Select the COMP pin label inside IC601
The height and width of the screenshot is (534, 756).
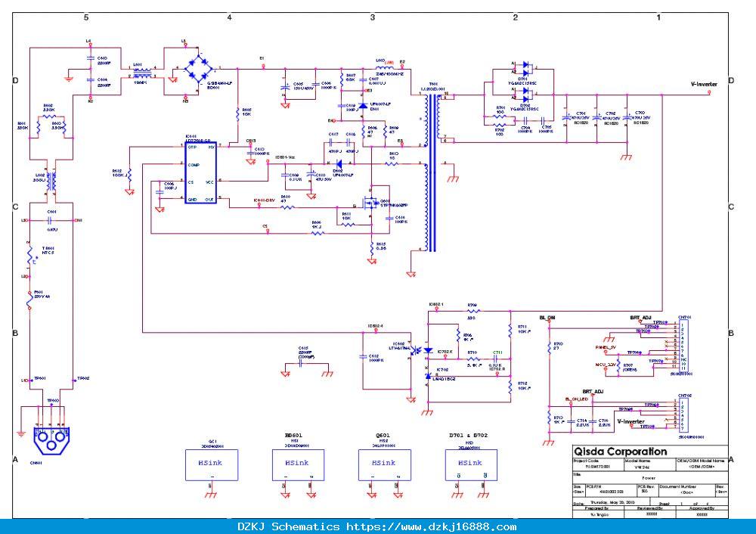[194, 165]
